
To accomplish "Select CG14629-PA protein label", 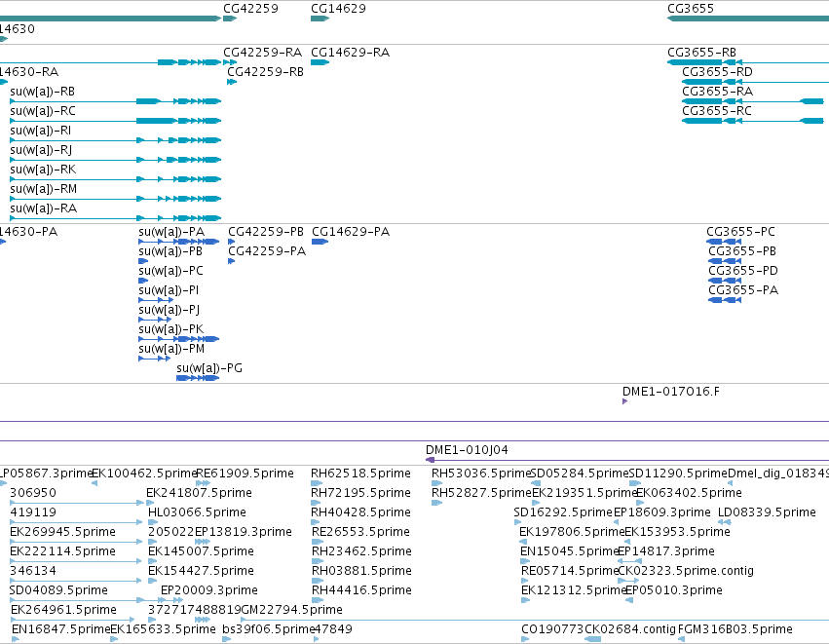I will (351, 232).
